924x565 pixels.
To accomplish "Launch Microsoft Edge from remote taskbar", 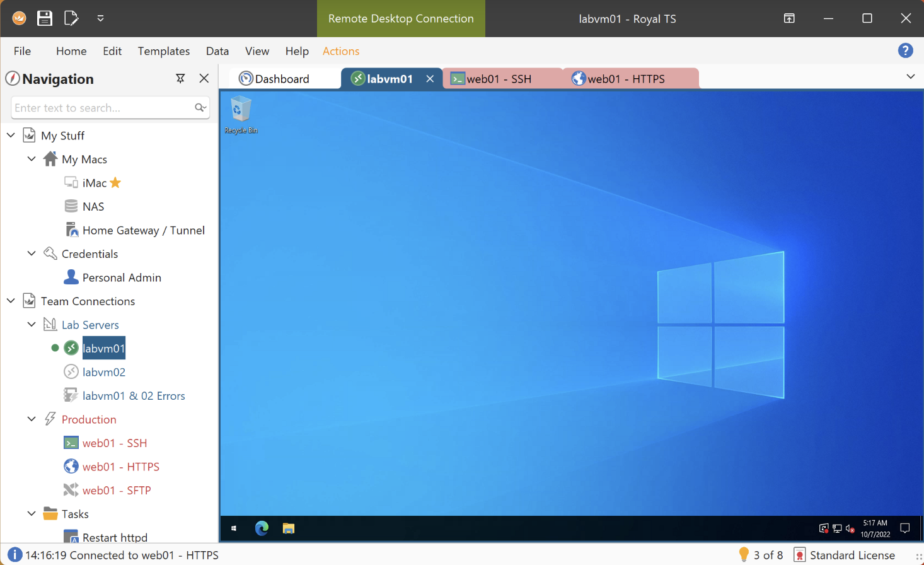I will (x=262, y=528).
